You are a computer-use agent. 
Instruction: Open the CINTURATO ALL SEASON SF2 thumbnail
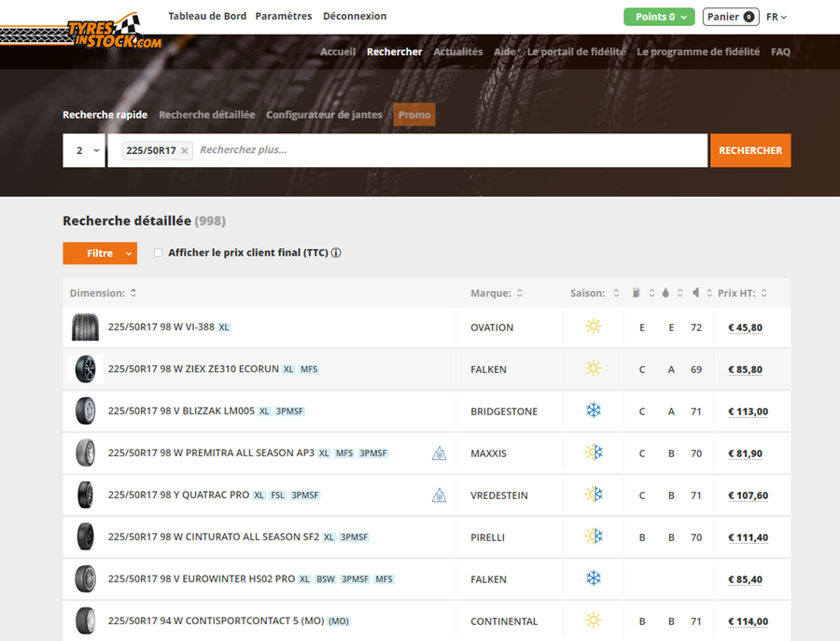tap(85, 536)
